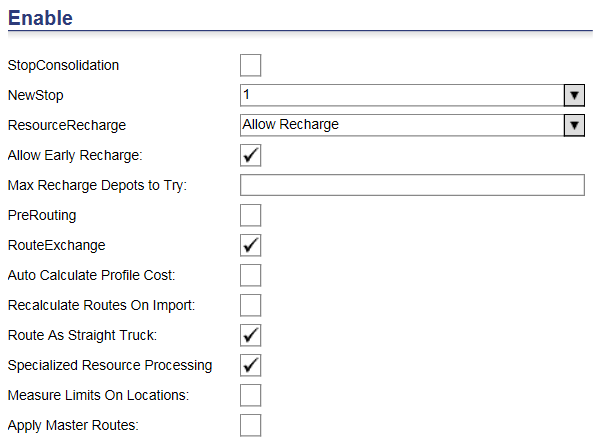
Task: Click the Apply Master Routes label
Action: click(73, 426)
